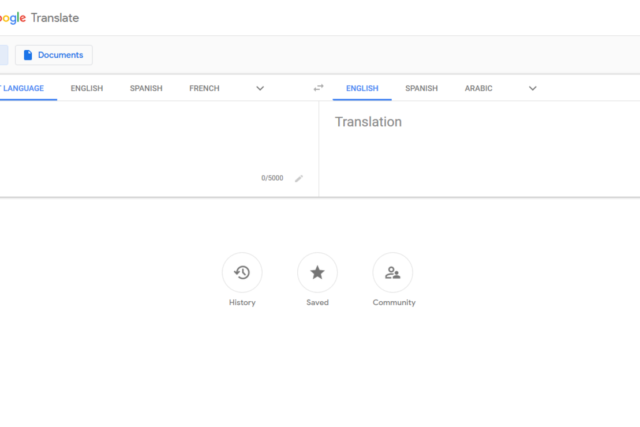
Task: Choose Spanish as source language
Action: click(146, 88)
